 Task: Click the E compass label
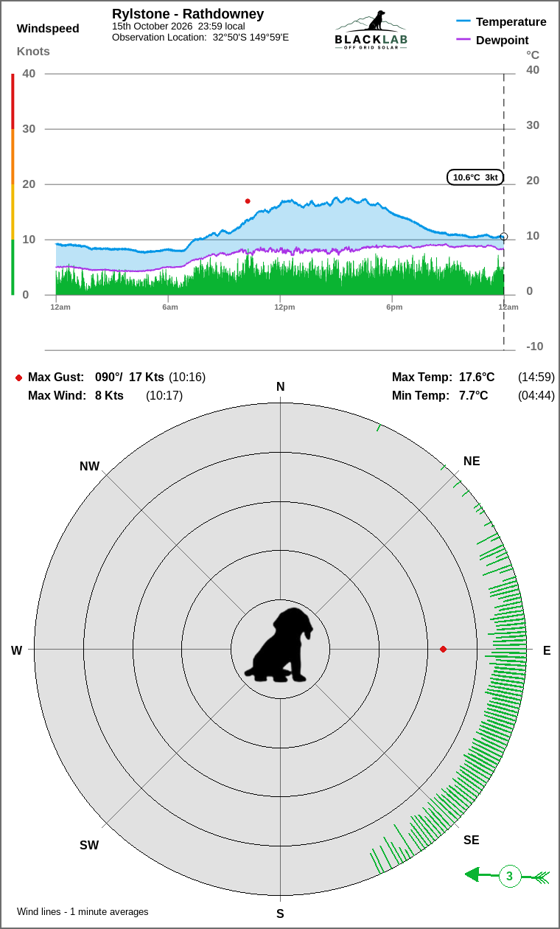[547, 650]
